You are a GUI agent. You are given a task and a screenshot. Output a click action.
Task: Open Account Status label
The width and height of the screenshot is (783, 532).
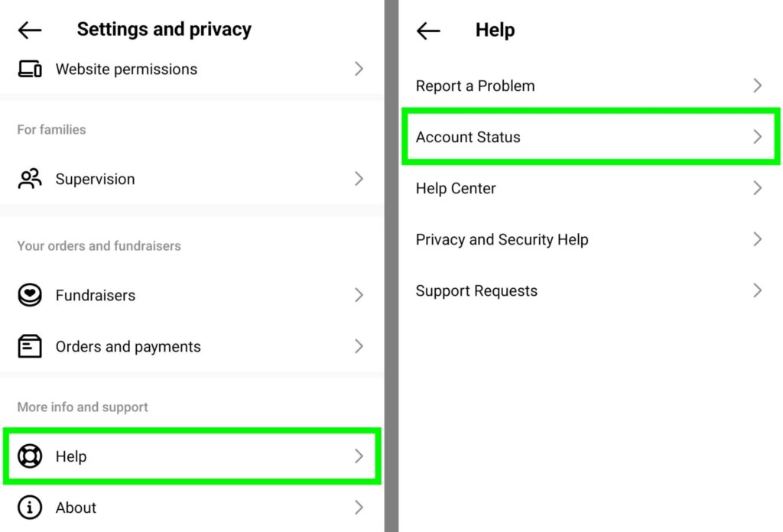468,138
